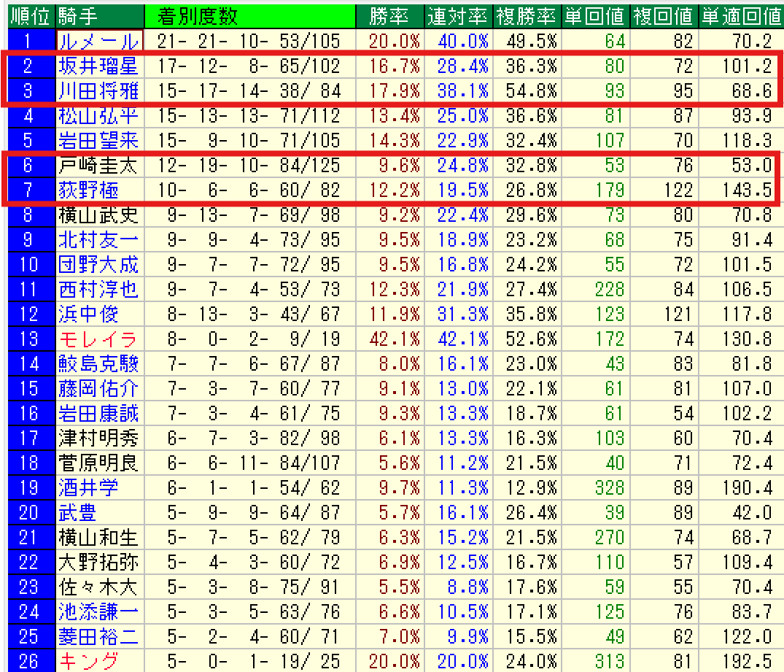This screenshot has height=672, width=784.
Task: Open jockey 武豊's row link
Action: (x=77, y=512)
